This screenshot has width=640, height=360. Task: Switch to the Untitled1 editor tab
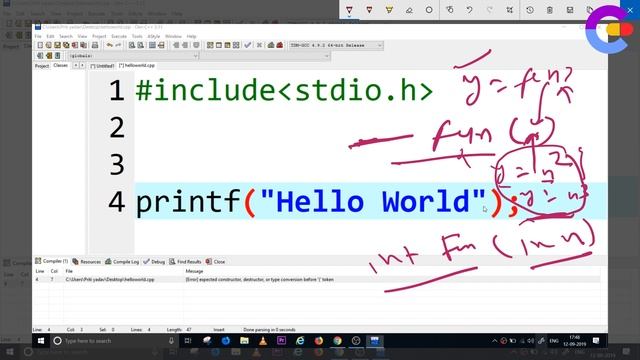pos(102,66)
